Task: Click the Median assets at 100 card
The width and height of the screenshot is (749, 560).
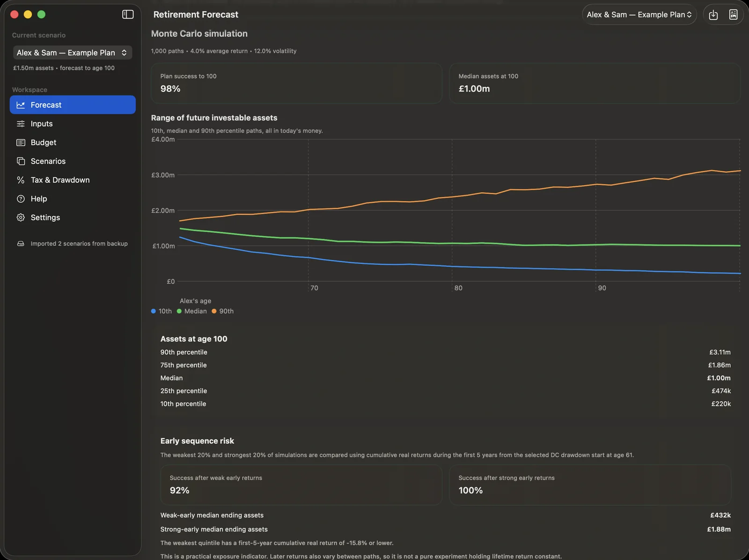Action: click(595, 83)
